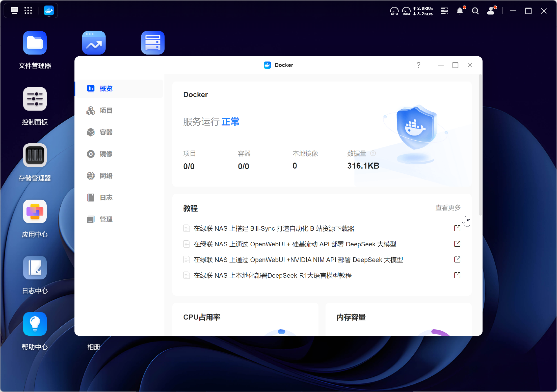Image resolution: width=557 pixels, height=392 pixels.
Task: Click the 服务运行 正常 status text
Action: click(211, 122)
